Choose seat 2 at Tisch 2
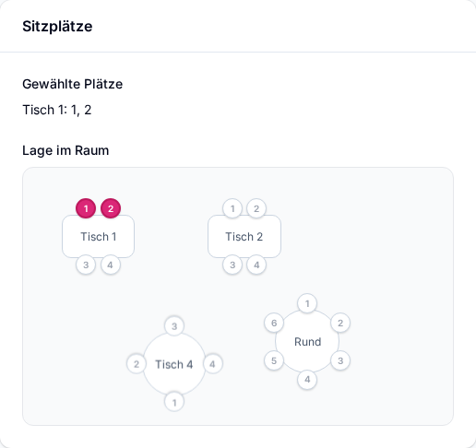 coord(256,208)
